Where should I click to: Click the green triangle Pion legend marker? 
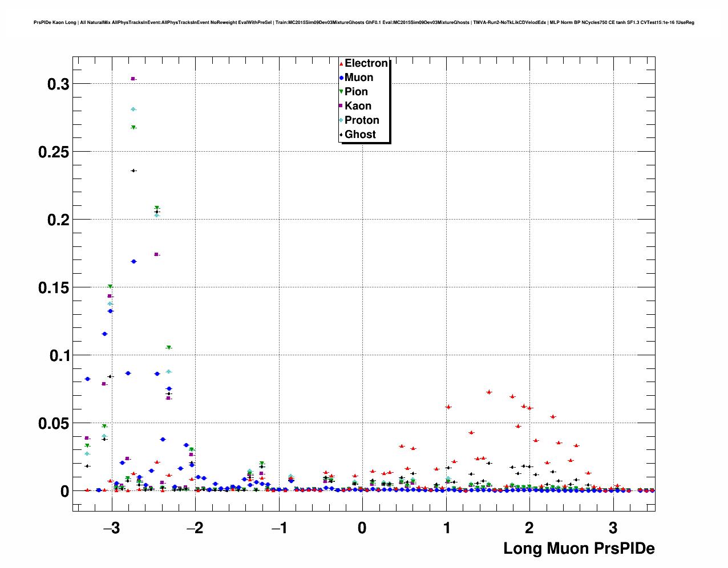coord(341,92)
